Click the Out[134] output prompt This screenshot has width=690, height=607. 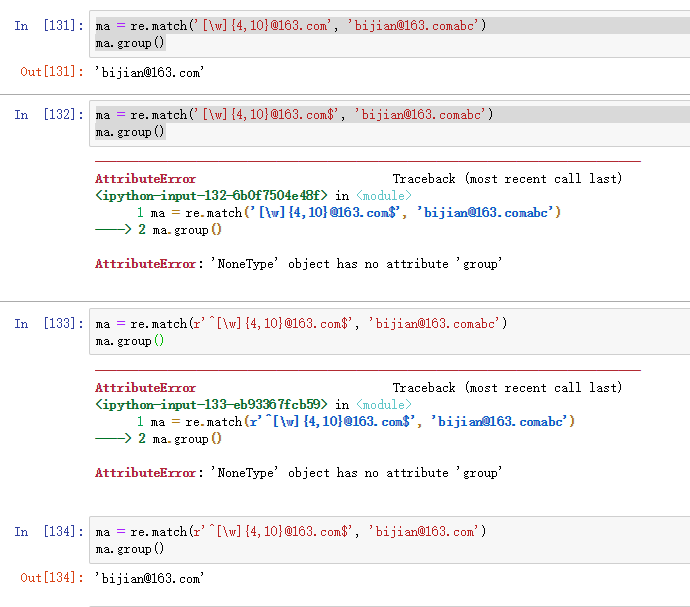(52, 578)
